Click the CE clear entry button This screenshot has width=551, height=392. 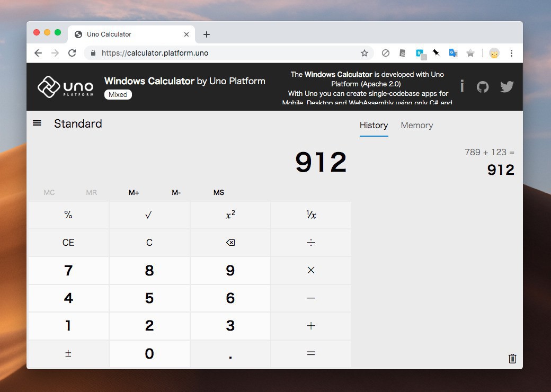click(68, 243)
